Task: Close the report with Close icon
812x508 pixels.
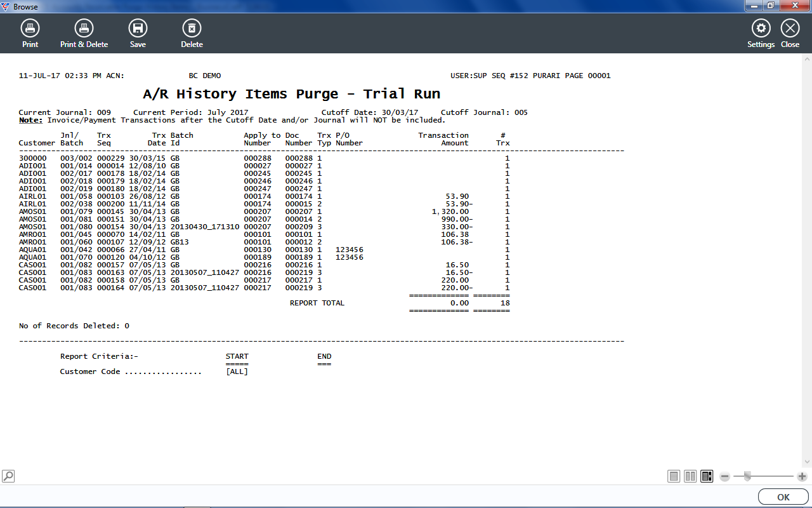Action: coord(790,28)
